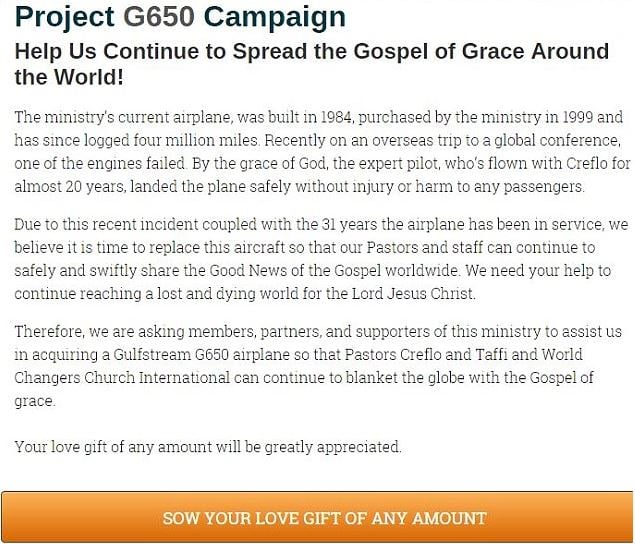Click the year '1984' in the first paragraph
Viewport: 635px width, 544px height.
336,117
